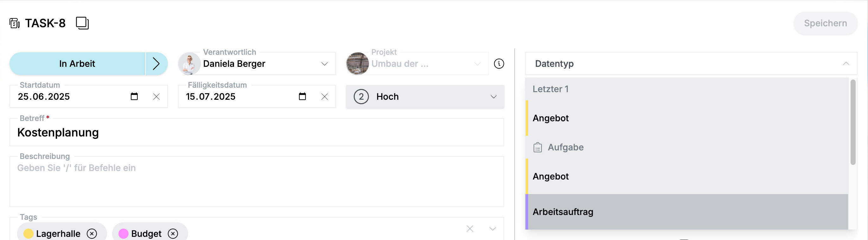868x240 pixels.
Task: Click the yellow color dot on Lagerhalle tag
Action: 28,234
